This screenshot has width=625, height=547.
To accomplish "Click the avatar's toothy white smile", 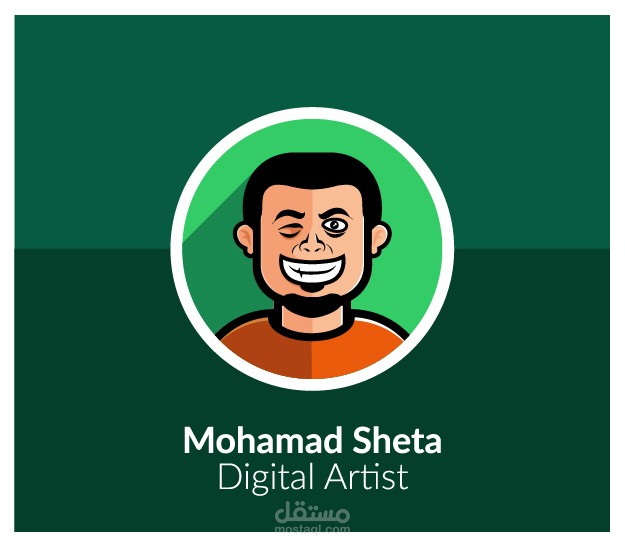I will click(312, 270).
